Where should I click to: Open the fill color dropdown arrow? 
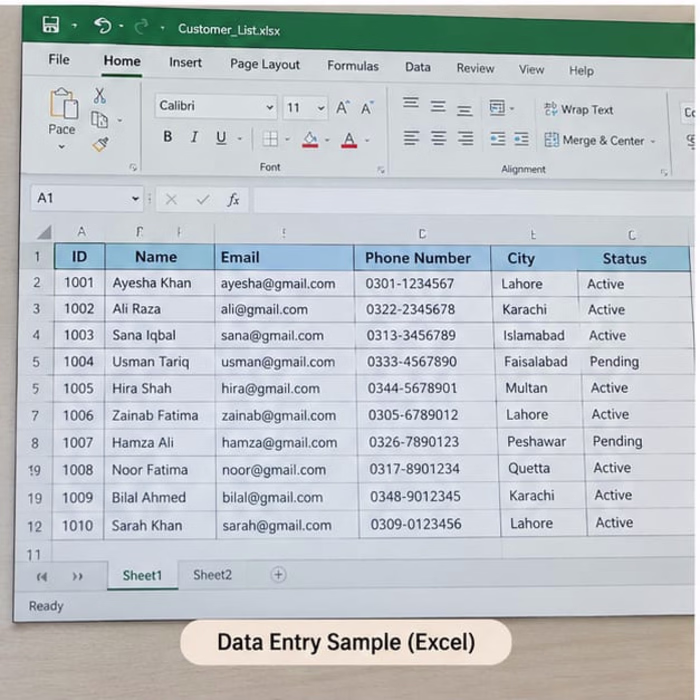327,140
